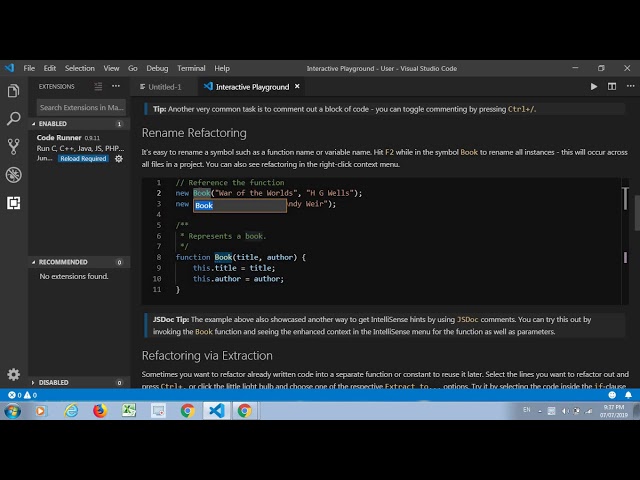Click the errors and warnings status indicator
Screen dimensions: 640x480
coord(23,395)
